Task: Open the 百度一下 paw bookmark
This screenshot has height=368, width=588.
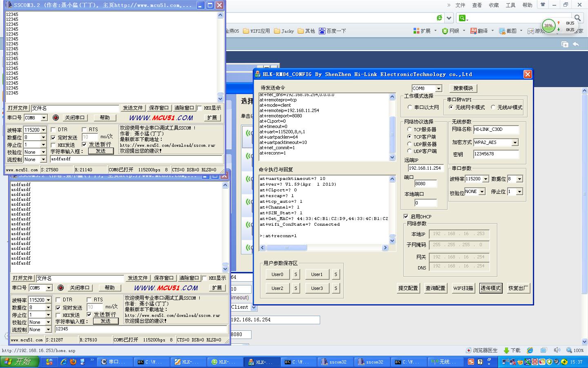Action: tap(332, 31)
